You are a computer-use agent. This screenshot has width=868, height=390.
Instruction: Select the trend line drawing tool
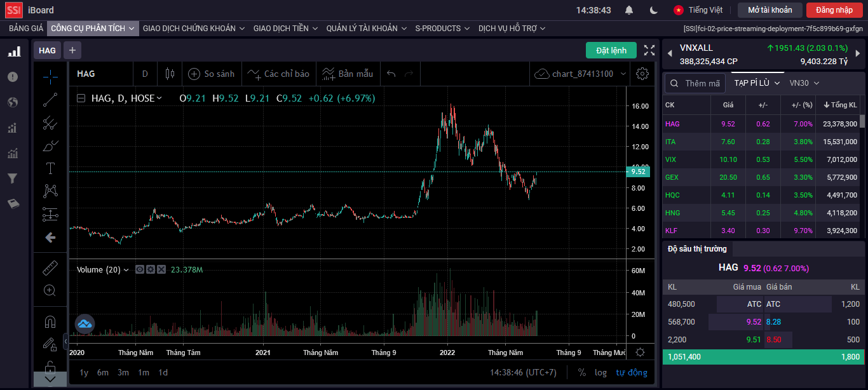[x=50, y=100]
